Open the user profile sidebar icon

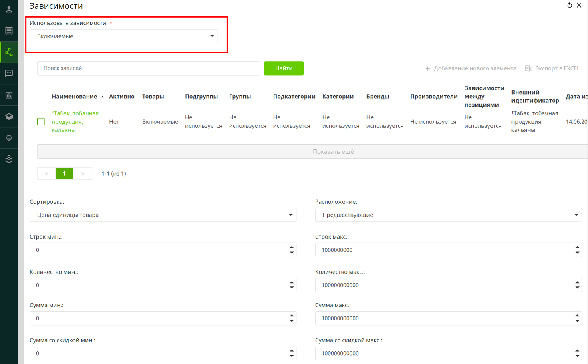pos(9,9)
